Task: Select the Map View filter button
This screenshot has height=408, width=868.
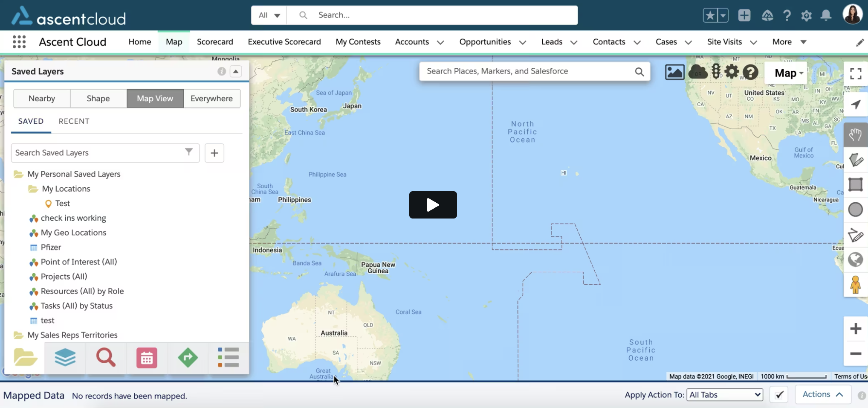Action: coord(155,99)
